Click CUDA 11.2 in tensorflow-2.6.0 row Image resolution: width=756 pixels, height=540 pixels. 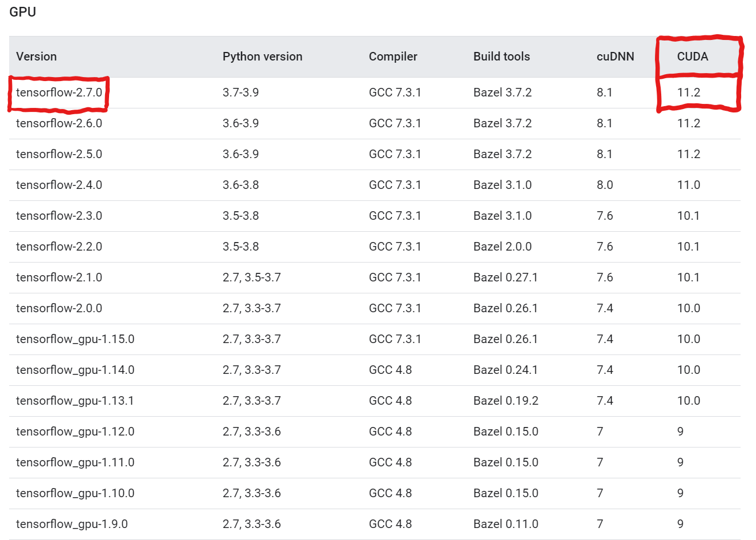click(x=689, y=123)
